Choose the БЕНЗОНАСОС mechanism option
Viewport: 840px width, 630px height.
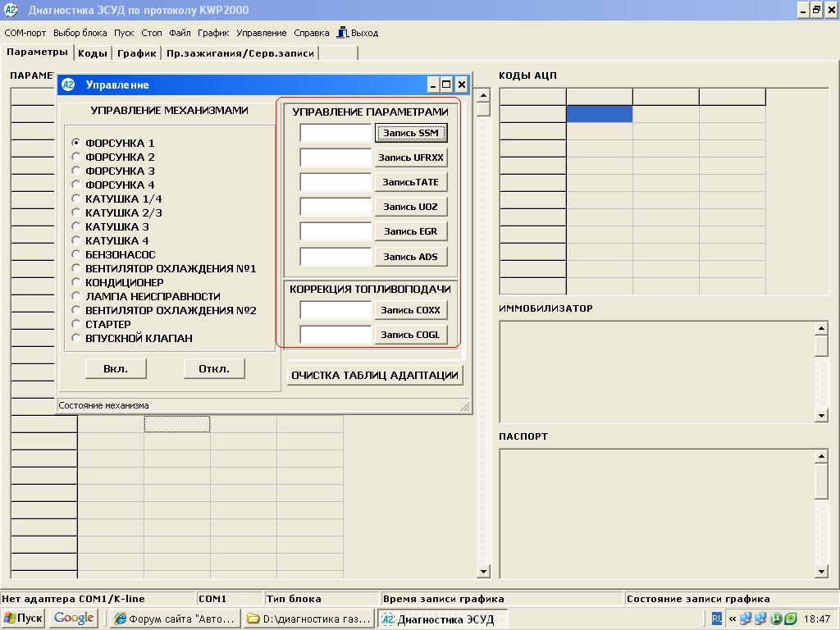pyautogui.click(x=76, y=254)
